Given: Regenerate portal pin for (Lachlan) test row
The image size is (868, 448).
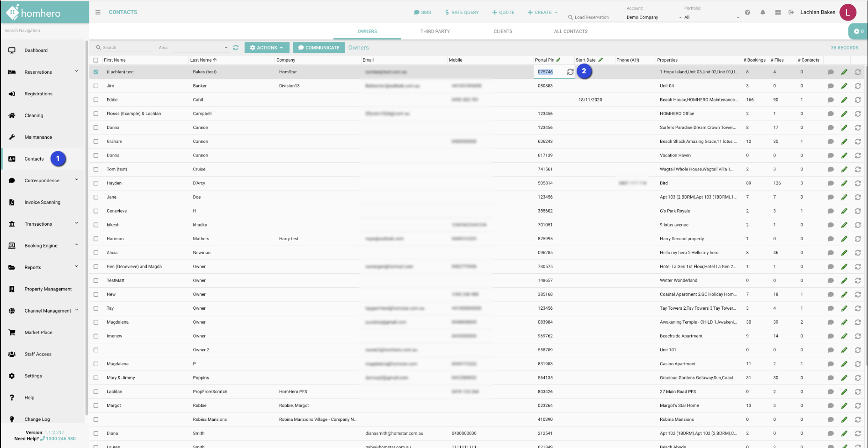Looking at the screenshot, I should point(570,72).
